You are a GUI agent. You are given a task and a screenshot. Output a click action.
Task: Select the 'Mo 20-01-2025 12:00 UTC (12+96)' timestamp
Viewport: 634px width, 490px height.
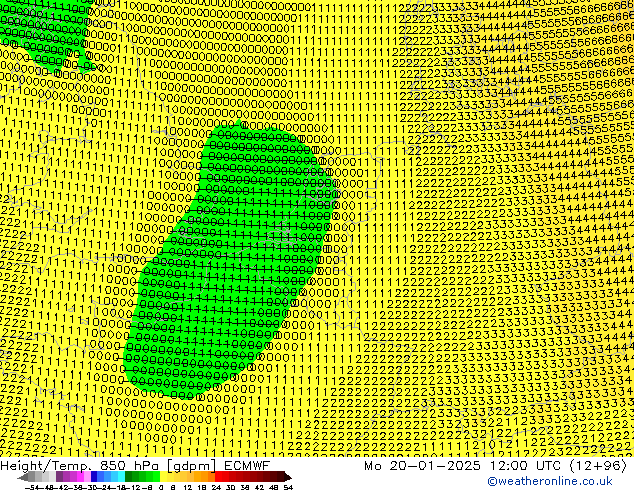click(496, 466)
